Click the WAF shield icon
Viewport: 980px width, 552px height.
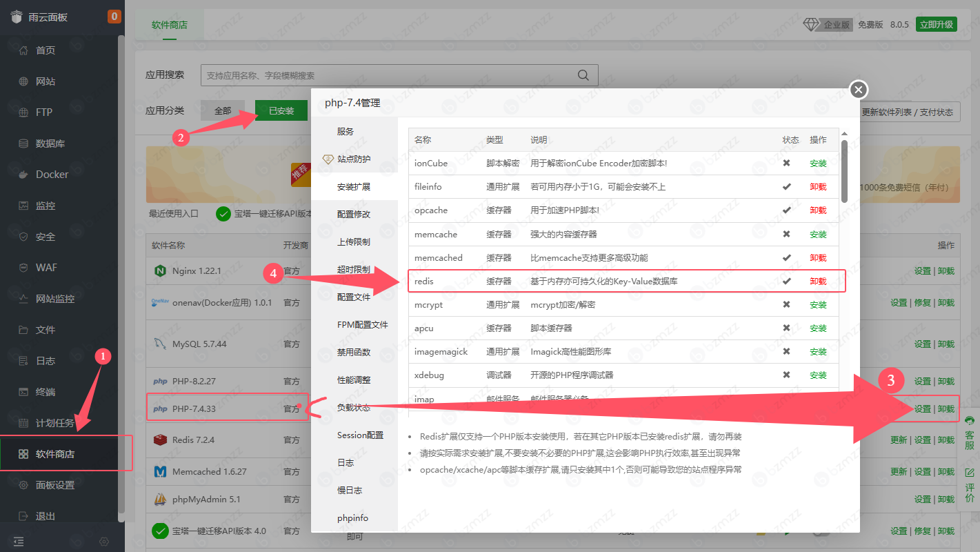23,268
